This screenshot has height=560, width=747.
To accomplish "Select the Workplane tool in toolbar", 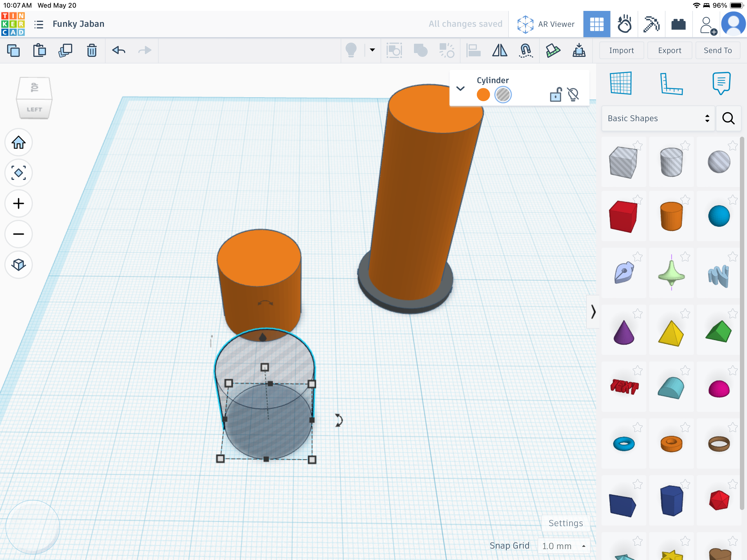I will click(553, 51).
